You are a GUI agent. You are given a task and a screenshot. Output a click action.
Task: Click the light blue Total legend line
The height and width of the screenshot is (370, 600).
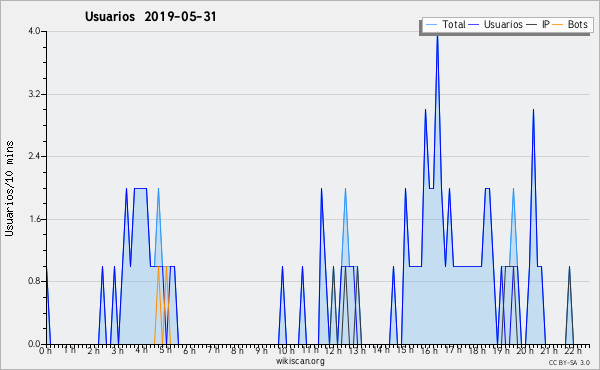[432, 24]
